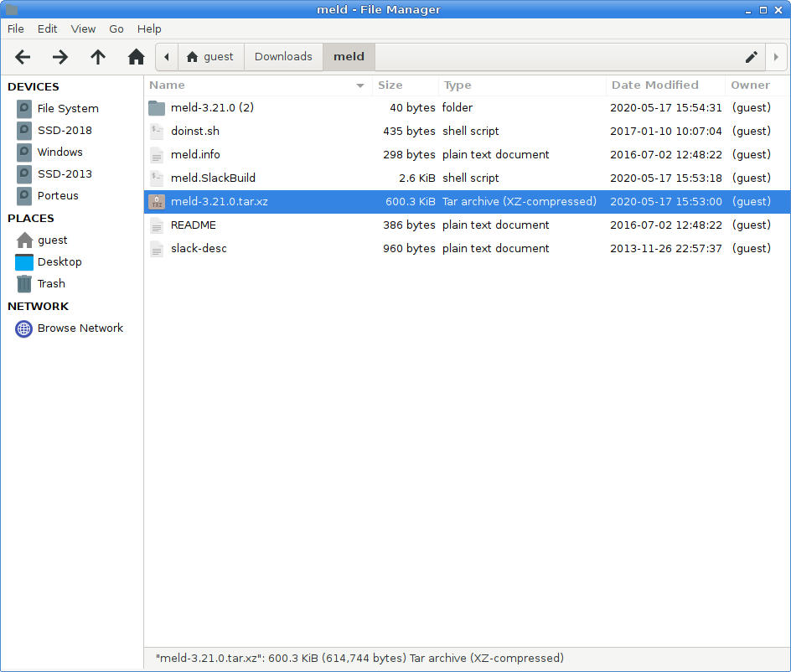Click the File System drive icon
The image size is (791, 672).
coord(23,108)
